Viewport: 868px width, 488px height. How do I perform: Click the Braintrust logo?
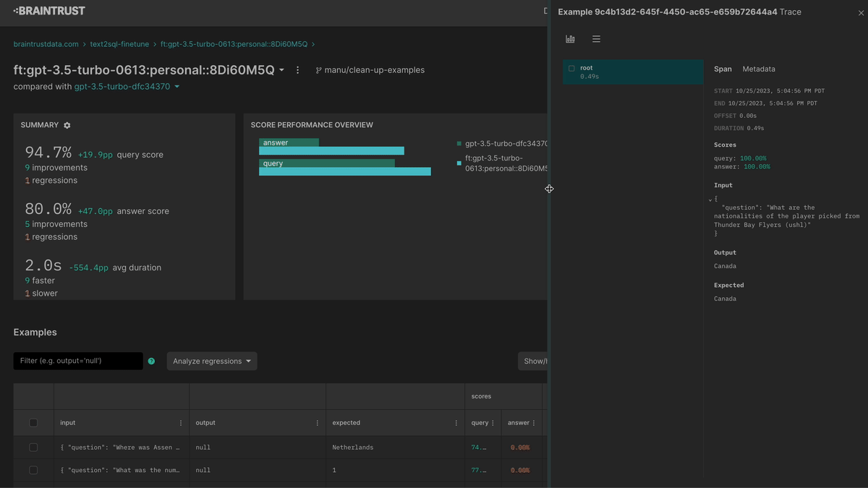coord(48,11)
